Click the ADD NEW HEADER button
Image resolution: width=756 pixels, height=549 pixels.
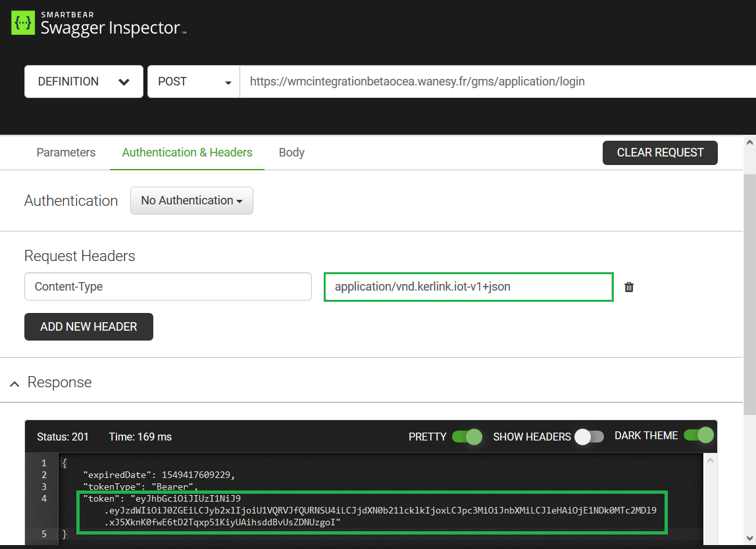[x=89, y=327]
